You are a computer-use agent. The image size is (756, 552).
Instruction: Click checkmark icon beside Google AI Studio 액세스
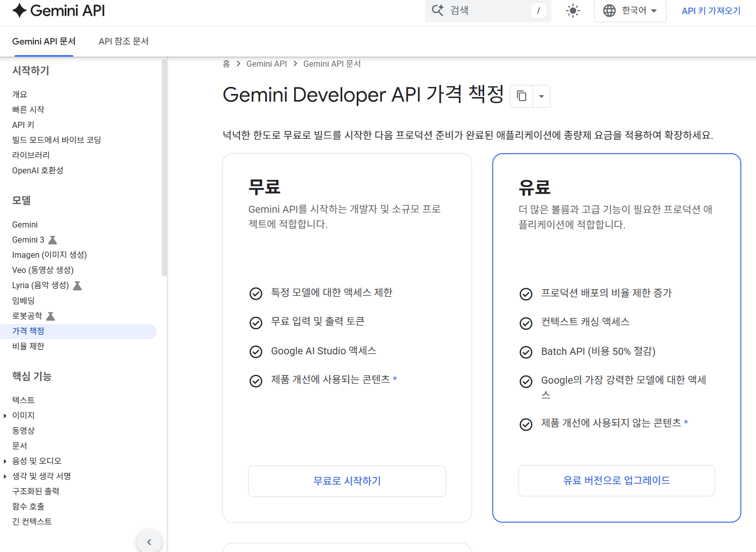point(256,352)
